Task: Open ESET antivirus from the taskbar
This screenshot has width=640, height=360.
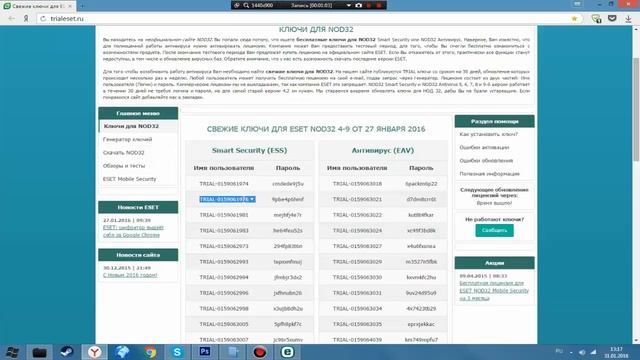Action: [287, 352]
